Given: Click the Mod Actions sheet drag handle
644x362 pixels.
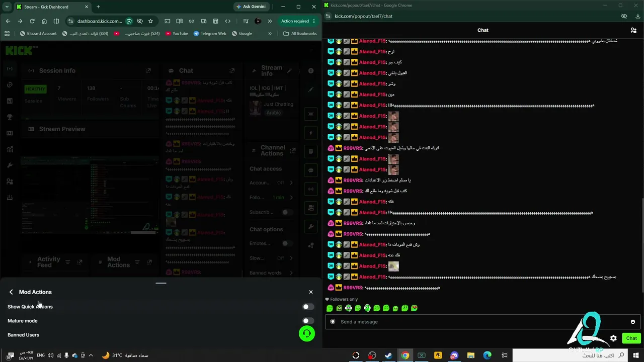Looking at the screenshot, I should pos(161,284).
